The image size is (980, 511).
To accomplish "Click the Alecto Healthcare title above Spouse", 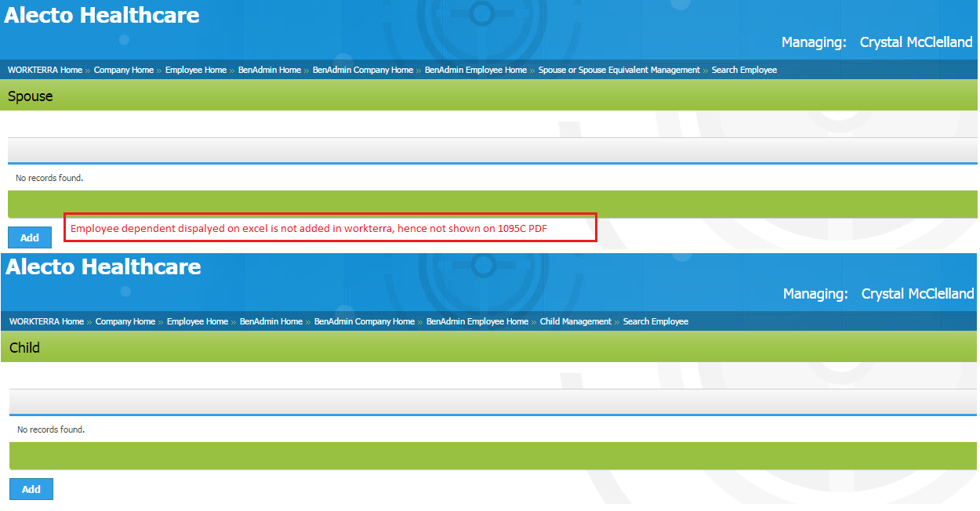I will [x=102, y=15].
